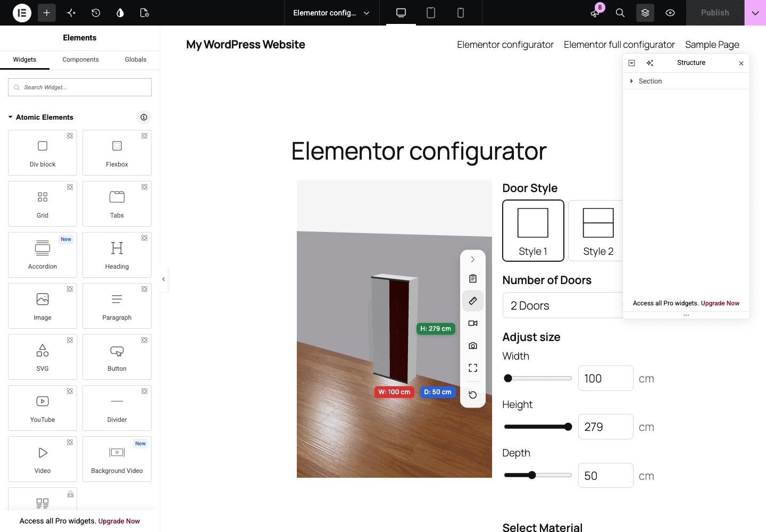Open the Elementor full configurator menu link
The image size is (766, 532).
point(619,45)
